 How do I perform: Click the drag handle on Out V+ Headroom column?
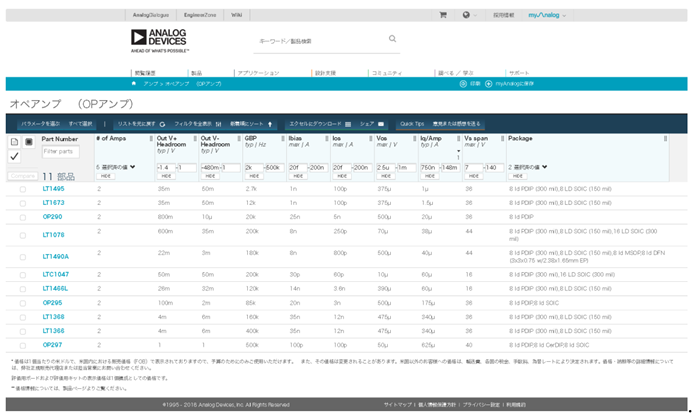[x=195, y=139]
